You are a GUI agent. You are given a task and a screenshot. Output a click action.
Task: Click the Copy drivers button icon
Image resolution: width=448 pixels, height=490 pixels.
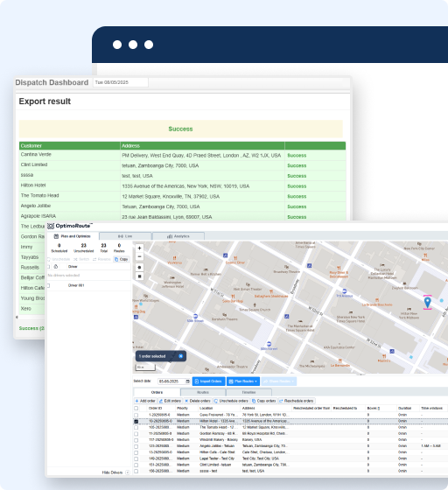116,259
